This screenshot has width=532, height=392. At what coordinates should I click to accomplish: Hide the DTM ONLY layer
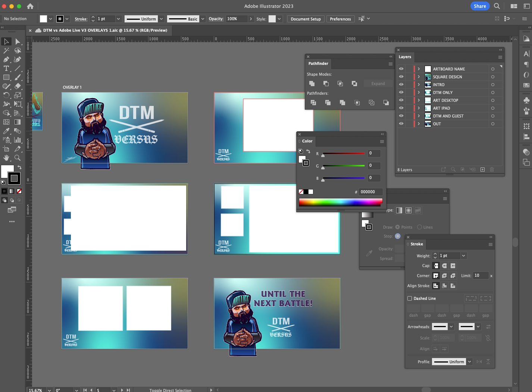[x=401, y=92]
